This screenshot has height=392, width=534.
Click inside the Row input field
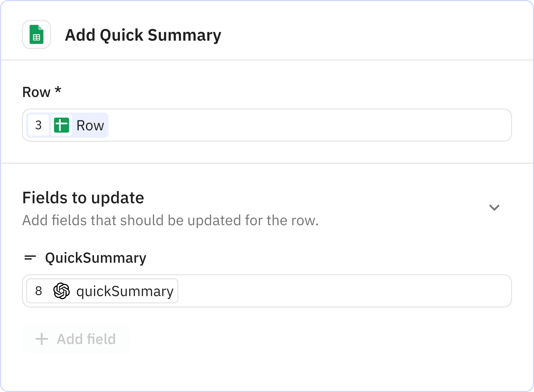pyautogui.click(x=261, y=125)
